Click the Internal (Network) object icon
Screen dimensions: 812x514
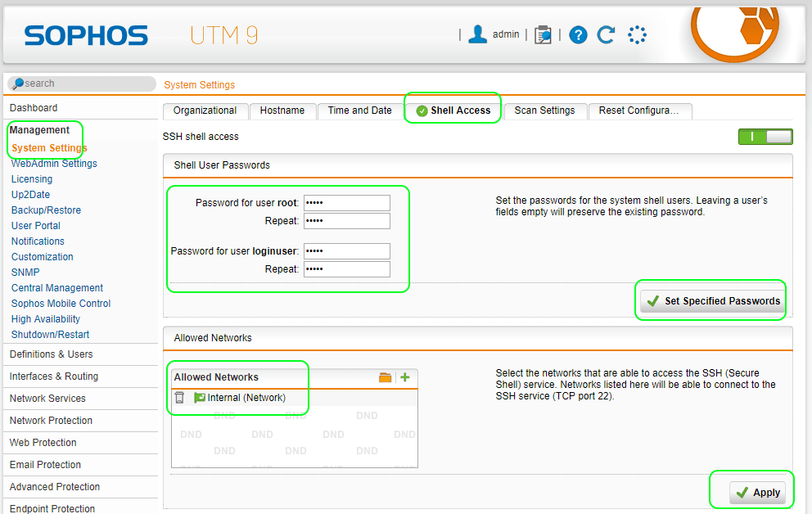(x=200, y=398)
